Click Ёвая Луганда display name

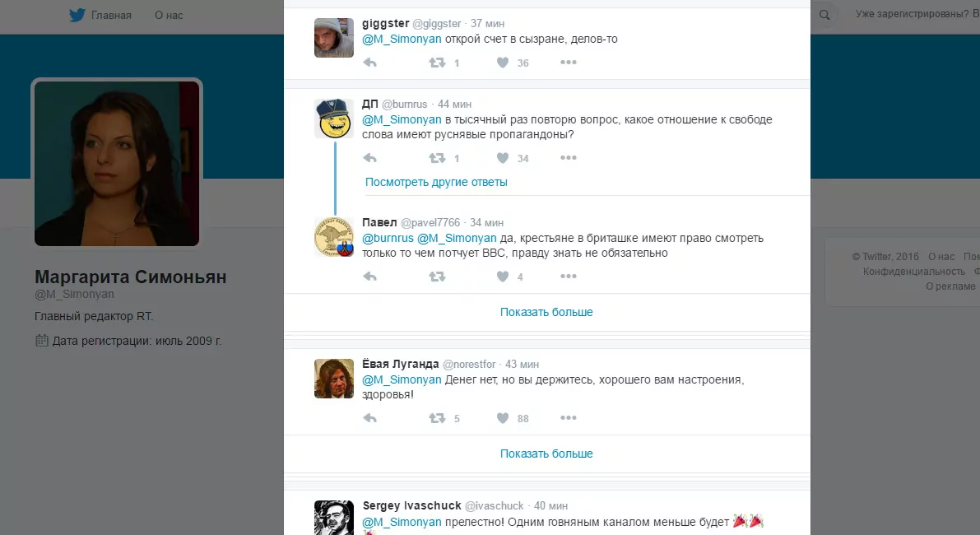click(x=401, y=364)
